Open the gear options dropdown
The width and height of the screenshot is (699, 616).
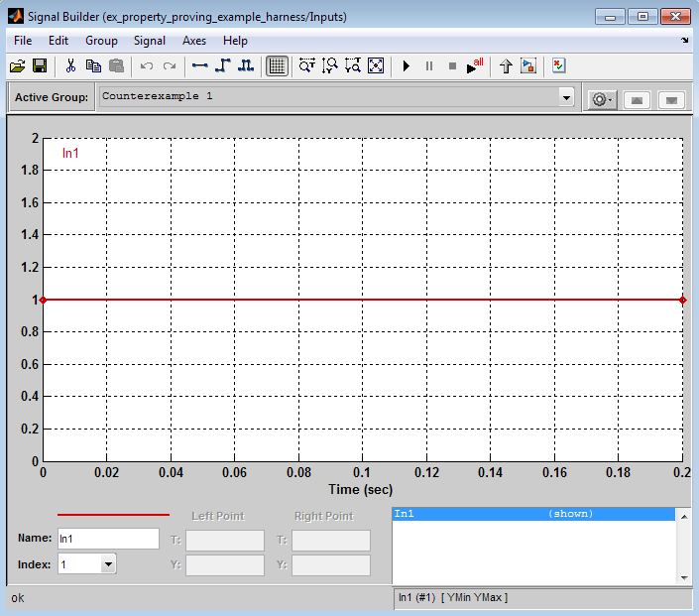click(602, 99)
